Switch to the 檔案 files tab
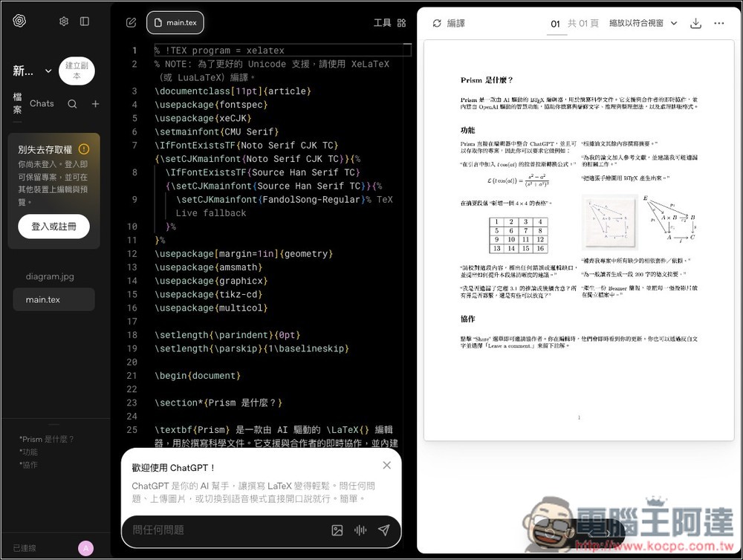 coord(17,103)
